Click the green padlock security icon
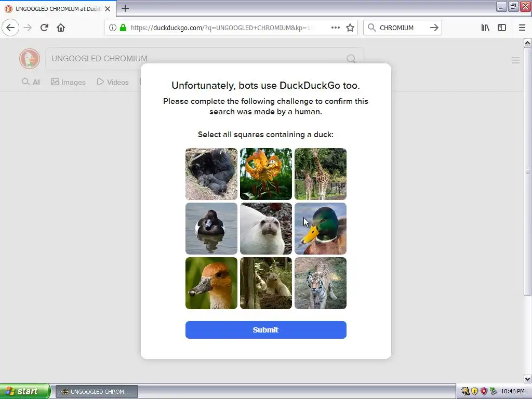This screenshot has height=399, width=532. tap(123, 28)
